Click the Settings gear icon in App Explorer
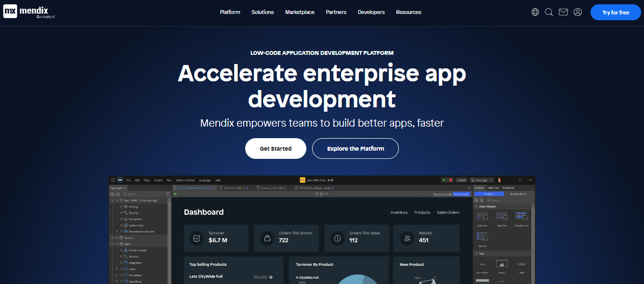Viewport: 644px width, 284px height. coord(125,207)
